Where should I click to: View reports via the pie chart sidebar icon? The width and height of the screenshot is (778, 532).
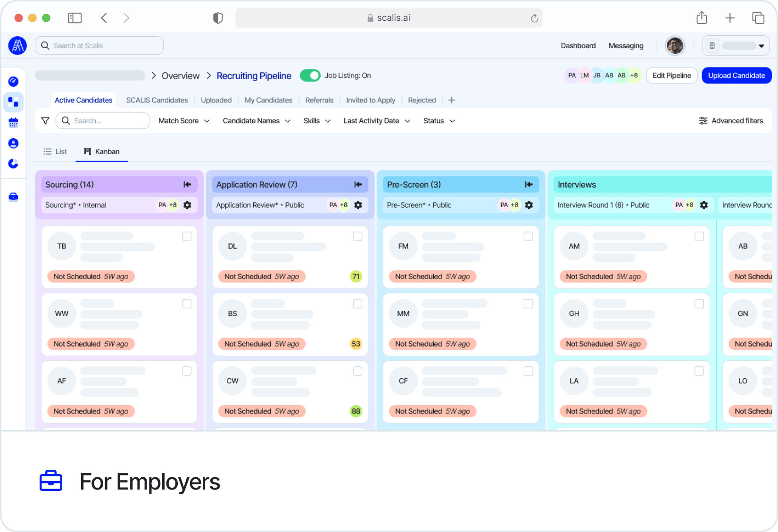[14, 164]
